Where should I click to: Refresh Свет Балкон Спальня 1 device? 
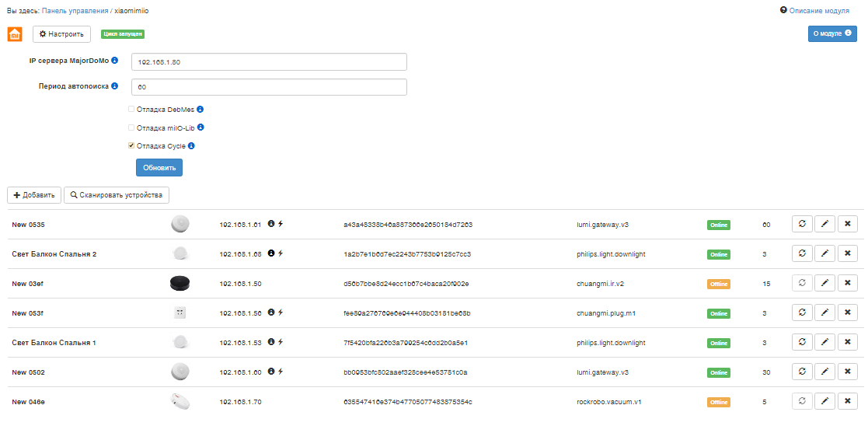[802, 342]
